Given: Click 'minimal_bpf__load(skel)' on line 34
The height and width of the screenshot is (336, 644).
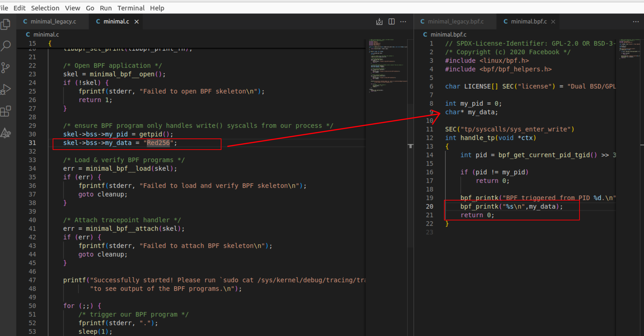Looking at the screenshot, I should click(129, 169).
